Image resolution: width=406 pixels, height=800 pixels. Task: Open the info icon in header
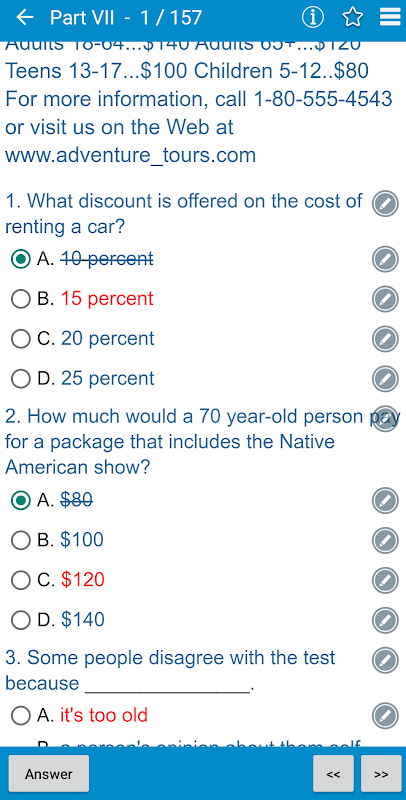tap(313, 18)
